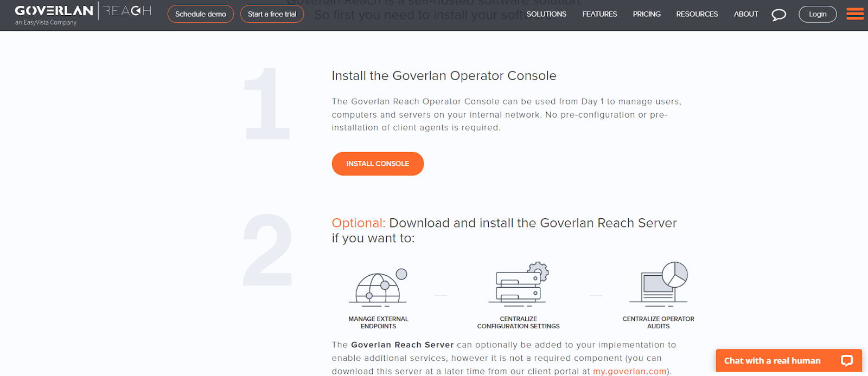Click bold 'Goverlan Reach Server' text
This screenshot has height=376, width=868.
[x=402, y=345]
